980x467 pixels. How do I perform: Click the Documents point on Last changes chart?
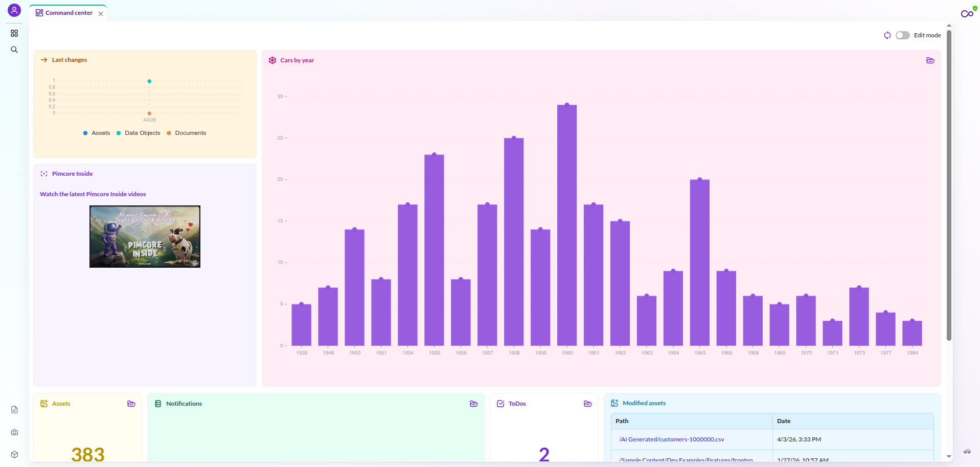[149, 113]
